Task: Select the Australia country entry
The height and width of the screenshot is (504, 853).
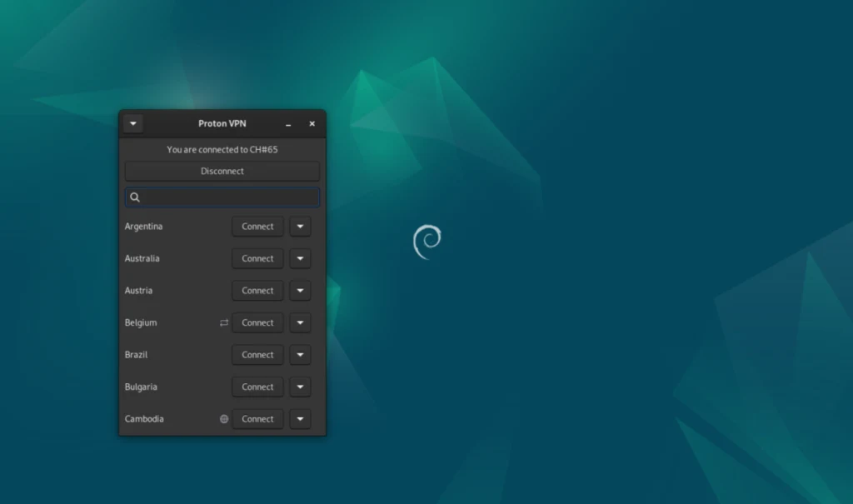Action: [x=142, y=258]
